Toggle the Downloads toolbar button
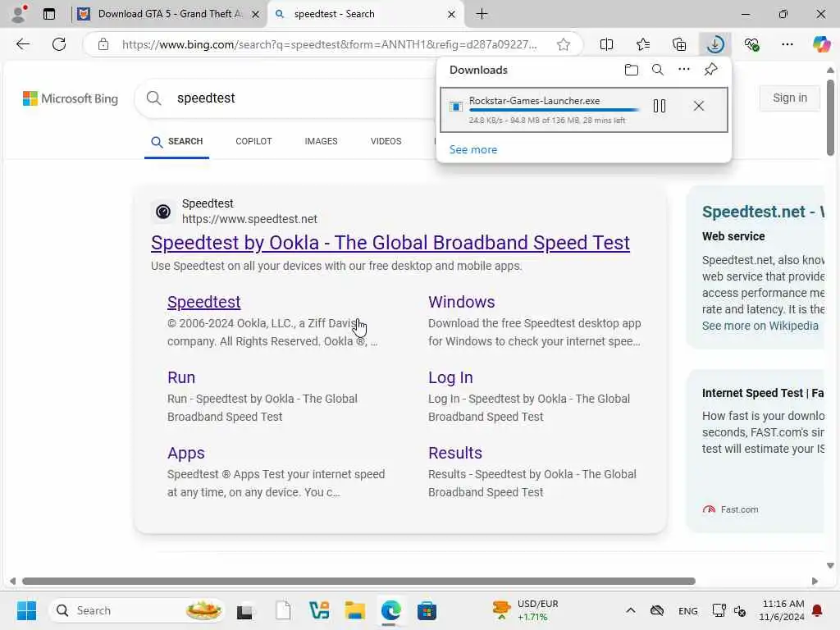Viewport: 840px width, 630px height. (714, 44)
